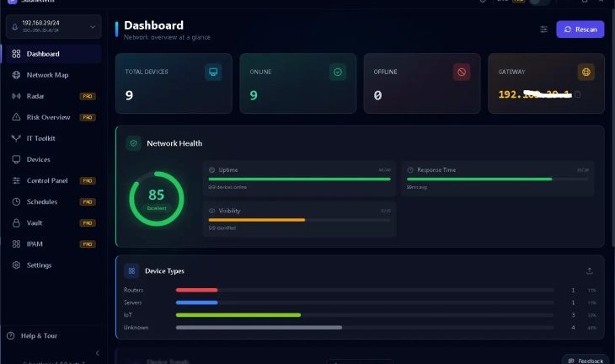
Task: Click the Device Types grid icon
Action: coord(131,271)
